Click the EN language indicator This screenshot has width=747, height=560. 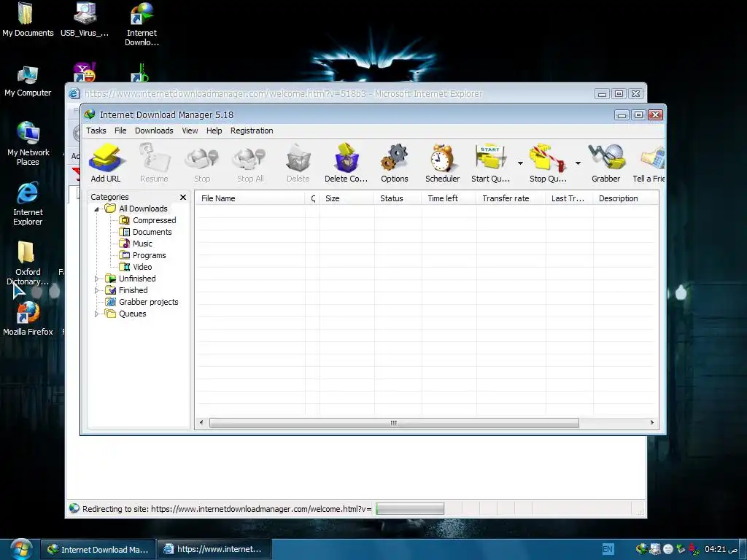pyautogui.click(x=608, y=550)
